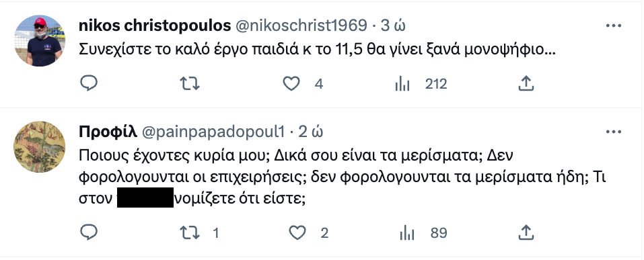The height and width of the screenshot is (260, 644).
Task: Share nikos christopoulos tweet
Action: click(x=526, y=83)
